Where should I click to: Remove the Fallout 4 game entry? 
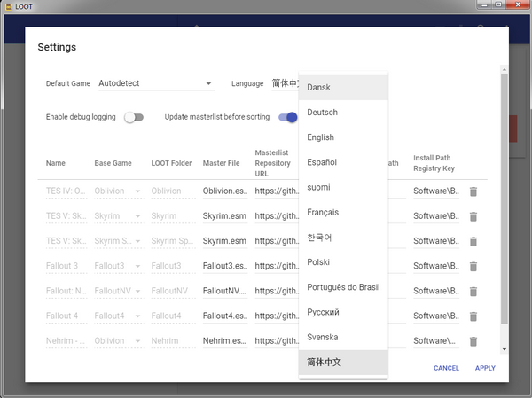(473, 316)
